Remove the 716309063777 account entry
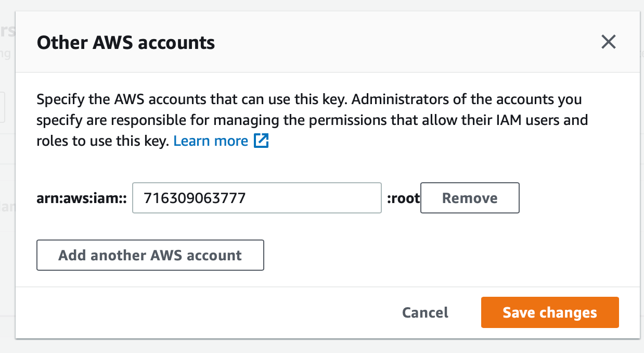 470,198
